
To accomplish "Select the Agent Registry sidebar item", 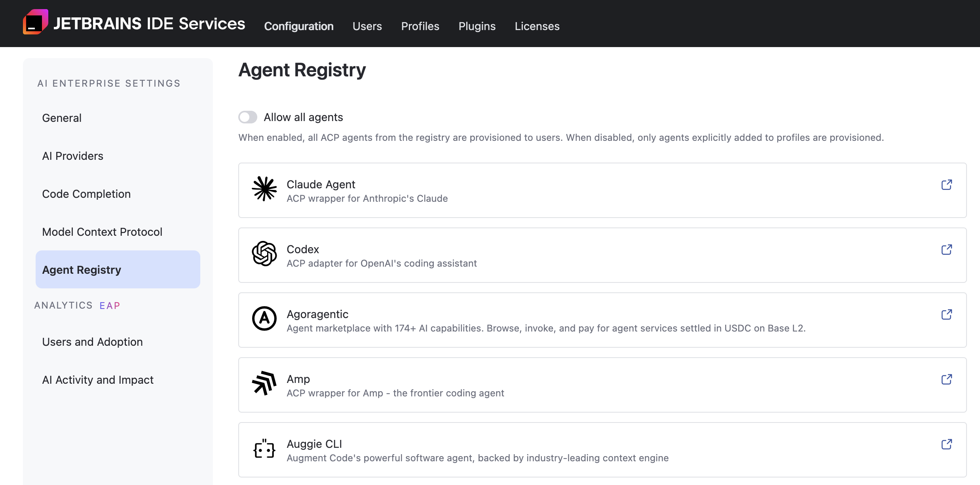I will pos(118,269).
